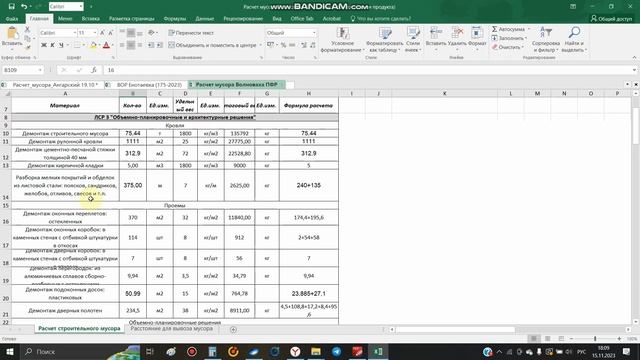Click the red font color letter A
This screenshot has height=360, width=640.
click(x=107, y=45)
